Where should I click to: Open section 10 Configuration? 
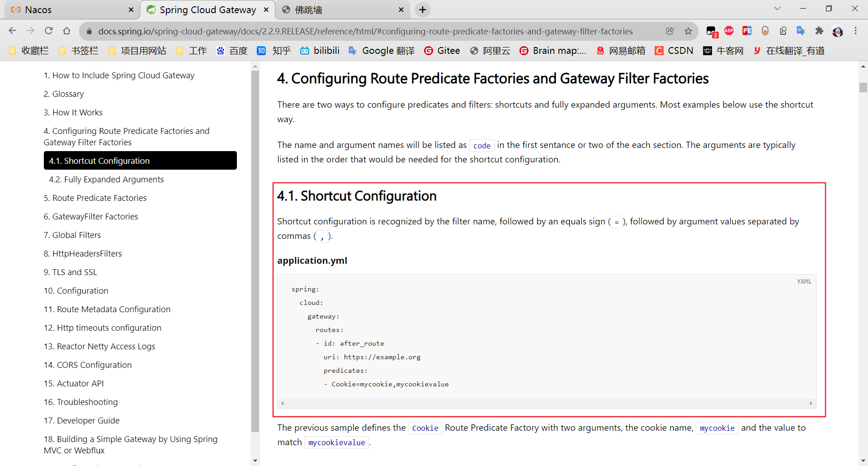pyautogui.click(x=76, y=290)
